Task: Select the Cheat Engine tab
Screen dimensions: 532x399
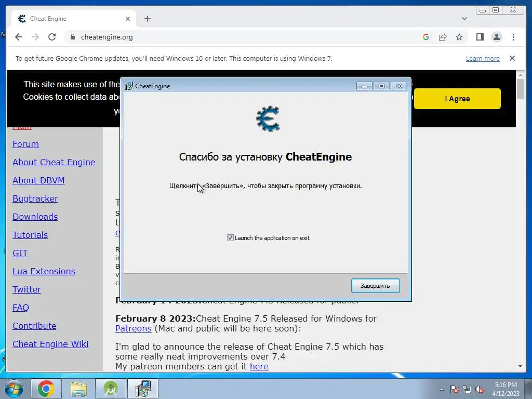Action: (x=74, y=19)
